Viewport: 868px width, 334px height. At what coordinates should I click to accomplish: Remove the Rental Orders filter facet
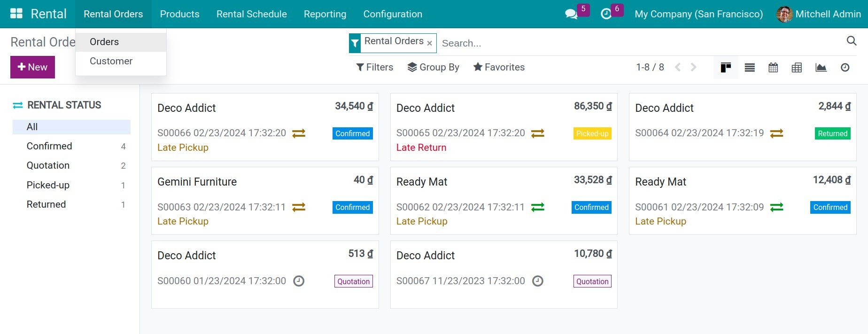[x=429, y=43]
